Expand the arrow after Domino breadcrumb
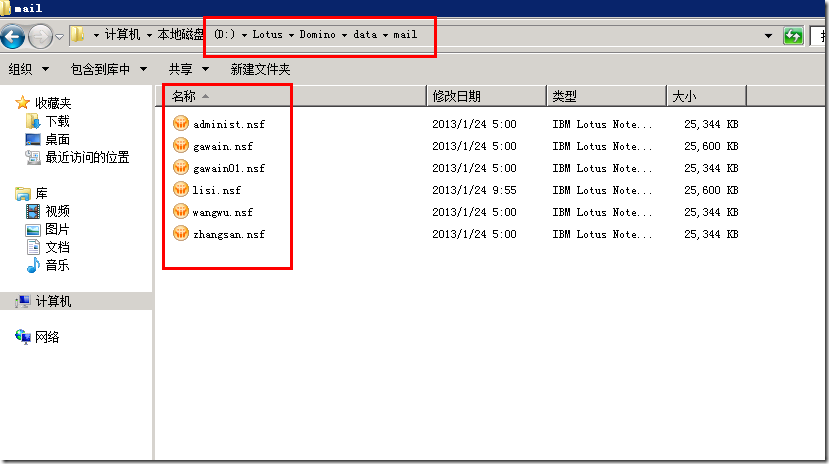This screenshot has height=464, width=829. tap(344, 35)
